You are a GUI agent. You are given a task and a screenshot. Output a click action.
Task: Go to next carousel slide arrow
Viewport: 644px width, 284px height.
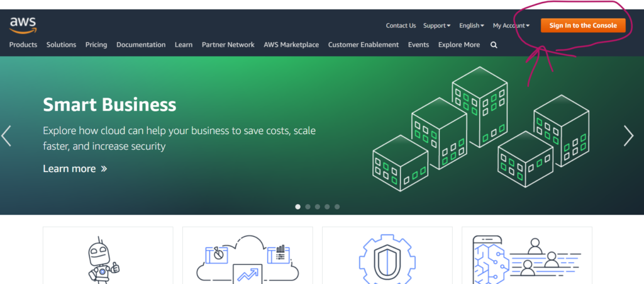point(628,136)
